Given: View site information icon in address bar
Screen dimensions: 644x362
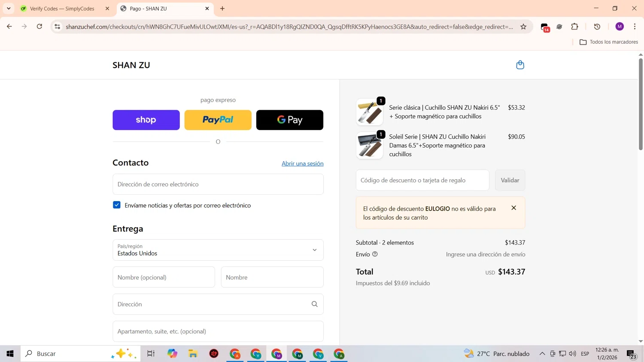Looking at the screenshot, I should (57, 27).
